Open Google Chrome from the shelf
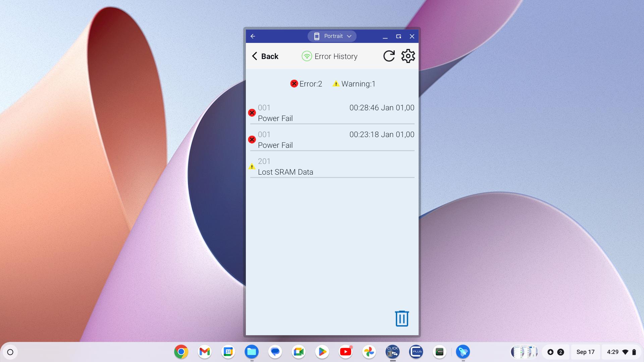This screenshot has height=362, width=644. 181,352
